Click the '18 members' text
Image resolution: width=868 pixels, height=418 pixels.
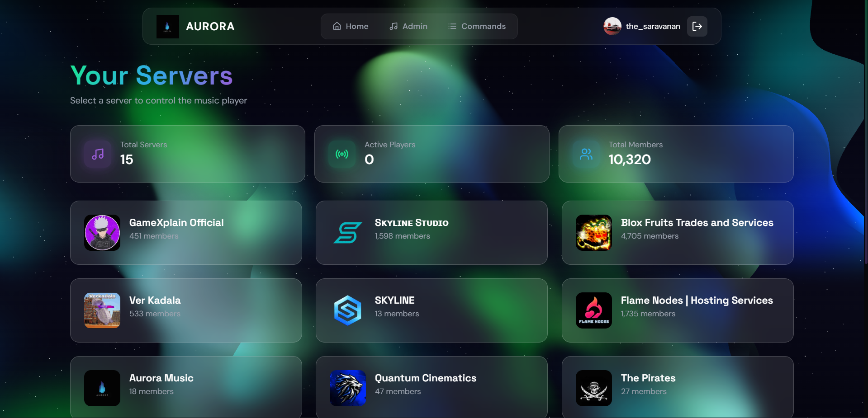point(152,391)
